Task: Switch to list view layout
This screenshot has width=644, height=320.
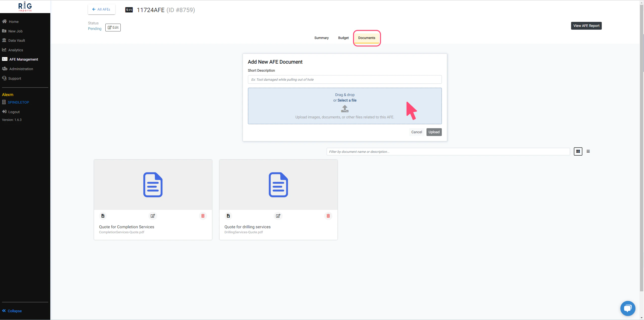Action: (x=588, y=151)
